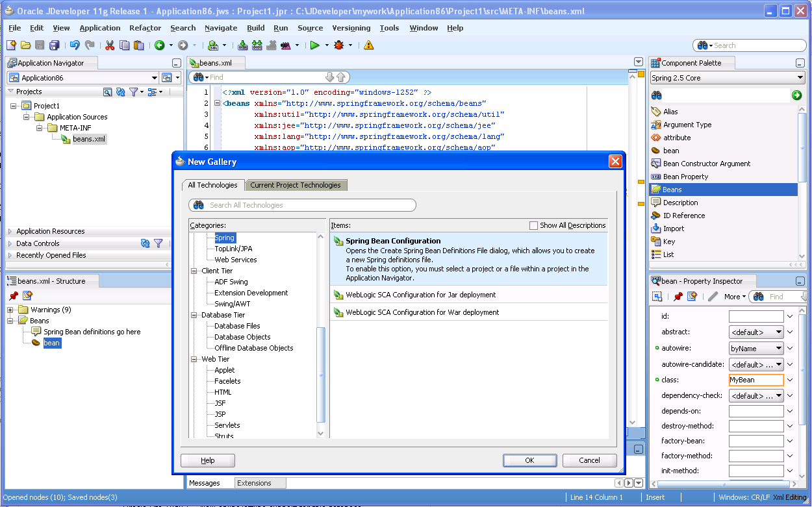
Task: Click the Refresh icon in Projects bar
Action: 120,92
